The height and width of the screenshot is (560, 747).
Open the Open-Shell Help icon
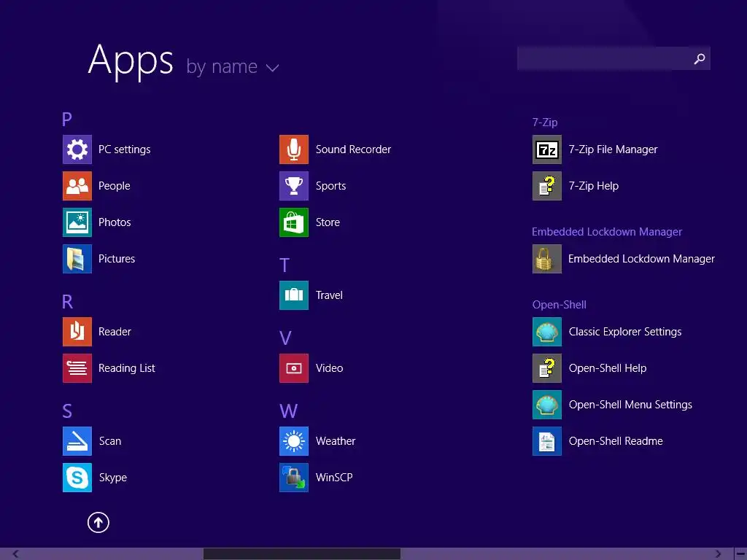pyautogui.click(x=547, y=368)
